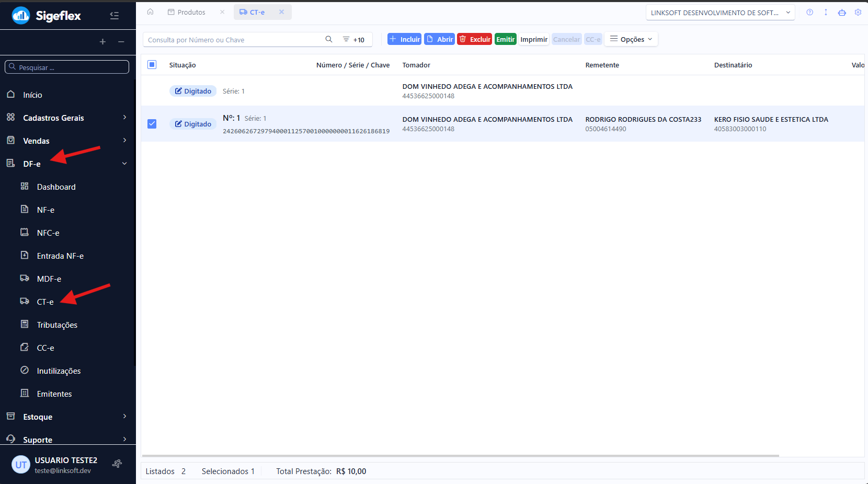Click the Entrada NF-e icon
Screen dimensions: 868x484
(x=25, y=256)
